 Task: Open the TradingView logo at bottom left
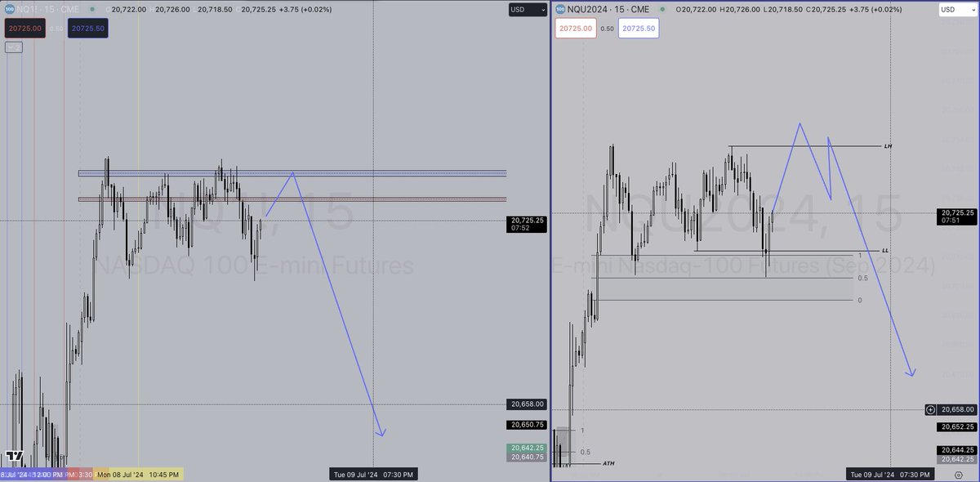pyautogui.click(x=14, y=457)
